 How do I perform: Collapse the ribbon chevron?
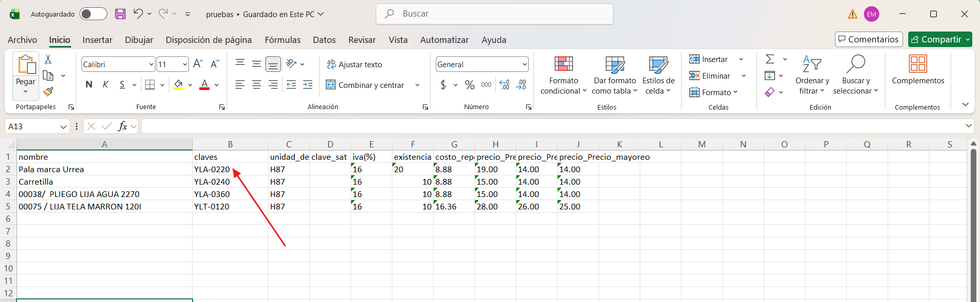click(x=965, y=104)
